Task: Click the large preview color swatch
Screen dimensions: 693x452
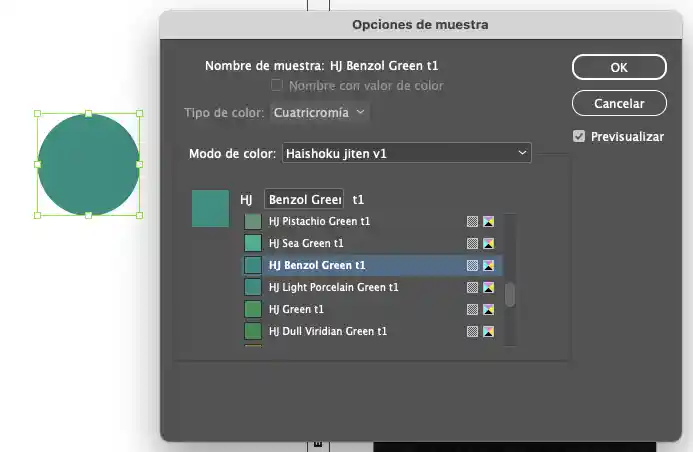Action: (210, 209)
